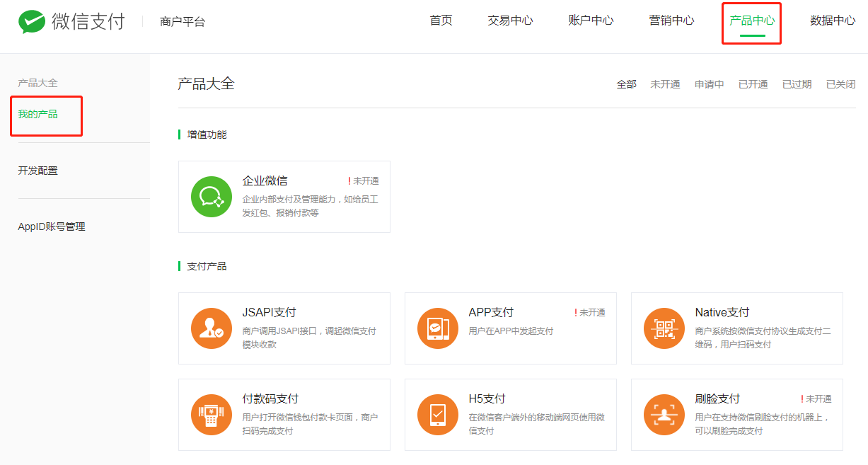This screenshot has width=868, height=465.
Task: Filter products by 未开通 status
Action: (x=665, y=84)
